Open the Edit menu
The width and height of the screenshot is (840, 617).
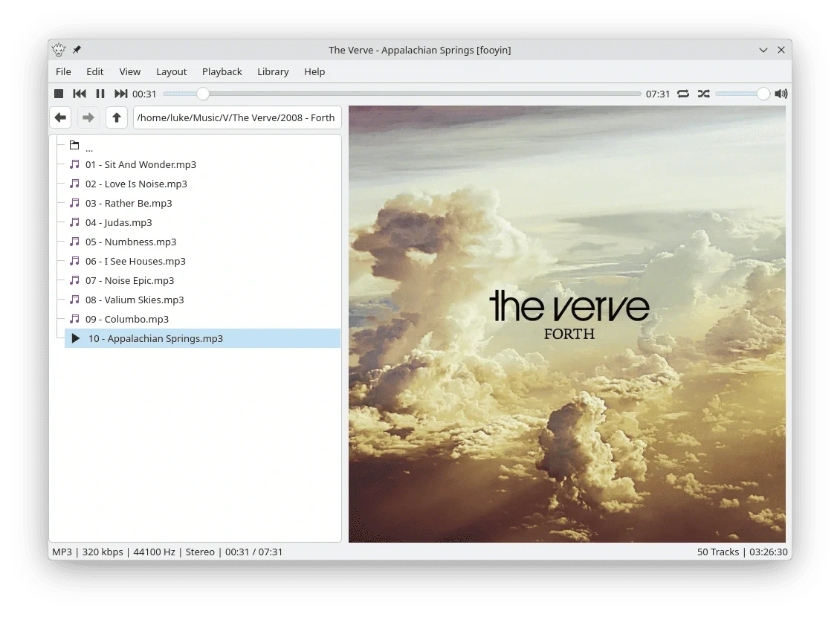point(95,72)
